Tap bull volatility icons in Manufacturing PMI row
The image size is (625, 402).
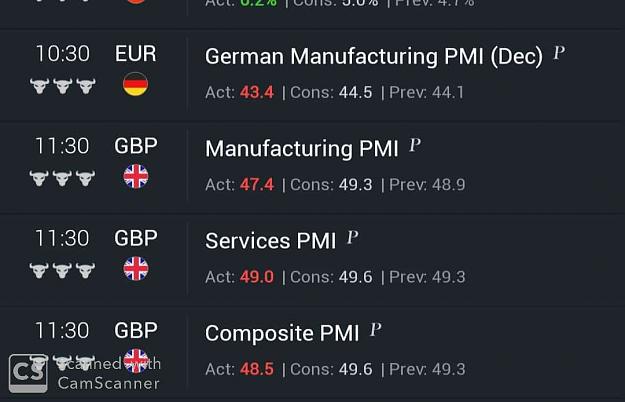click(63, 178)
